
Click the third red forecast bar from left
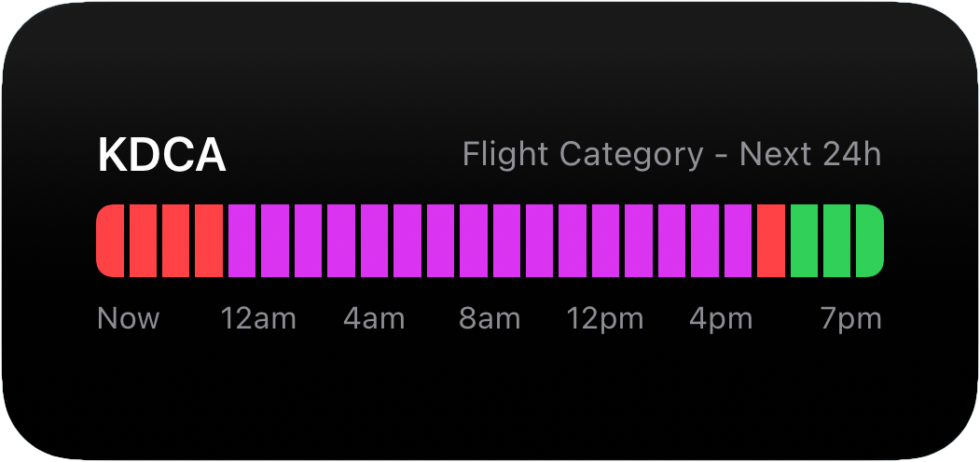pos(175,241)
